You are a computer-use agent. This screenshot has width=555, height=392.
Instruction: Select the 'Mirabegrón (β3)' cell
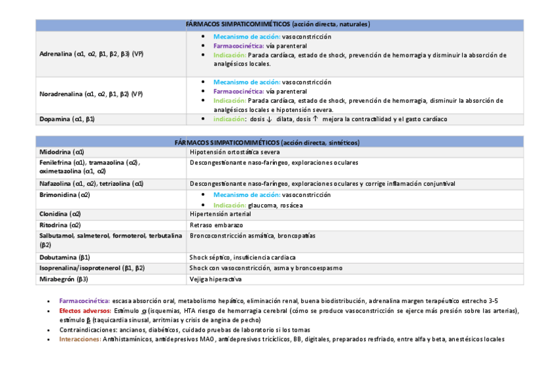click(111, 279)
